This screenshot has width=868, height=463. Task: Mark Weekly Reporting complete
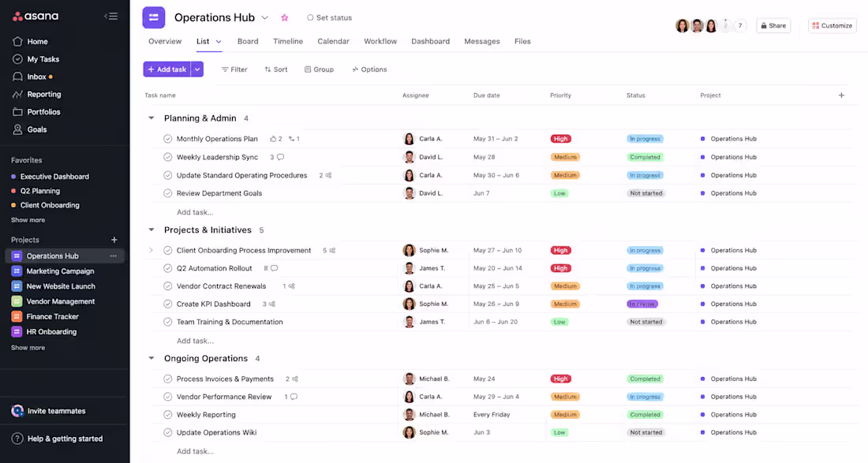168,414
